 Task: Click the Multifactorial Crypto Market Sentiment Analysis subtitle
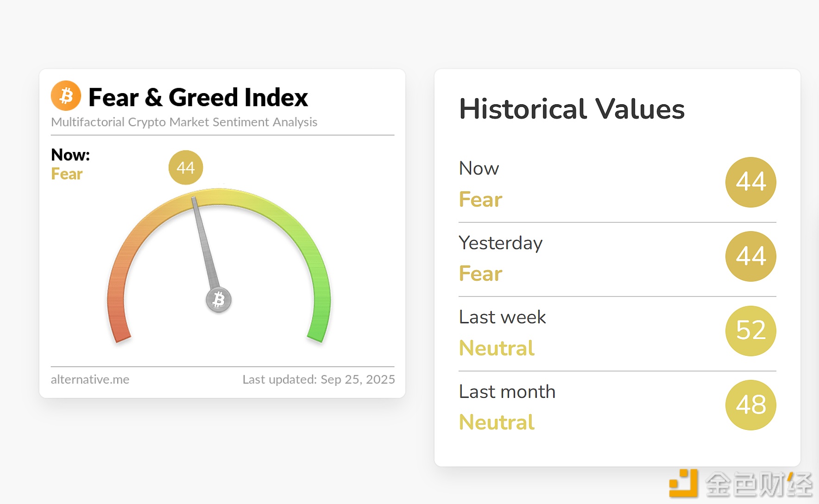(184, 122)
